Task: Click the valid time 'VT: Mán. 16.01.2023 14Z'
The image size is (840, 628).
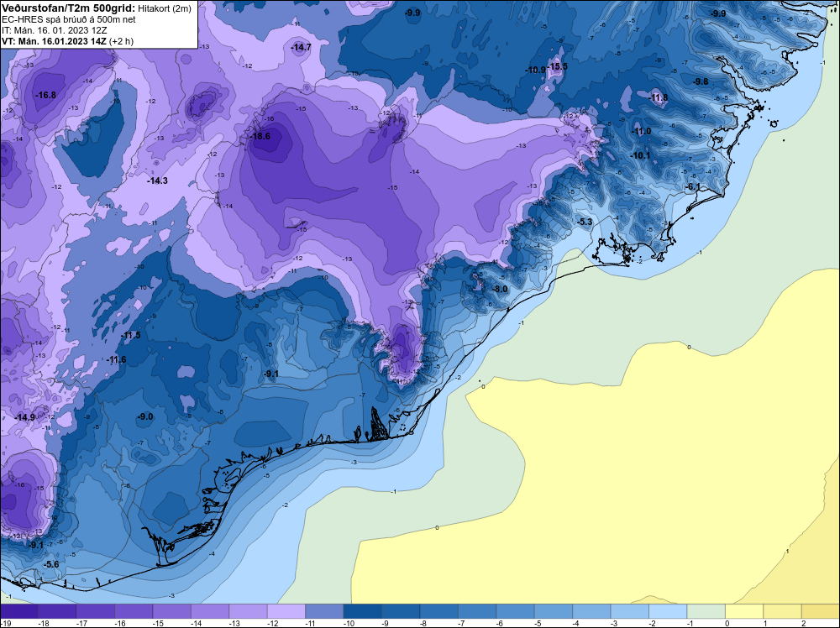Action: click(54, 41)
